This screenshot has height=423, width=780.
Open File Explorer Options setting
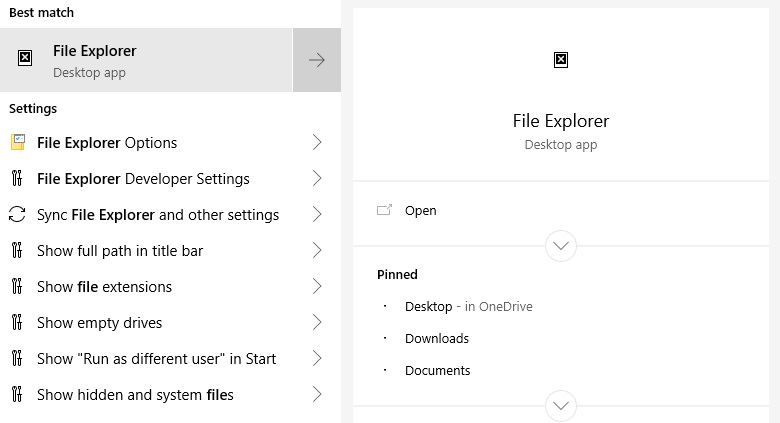point(170,142)
